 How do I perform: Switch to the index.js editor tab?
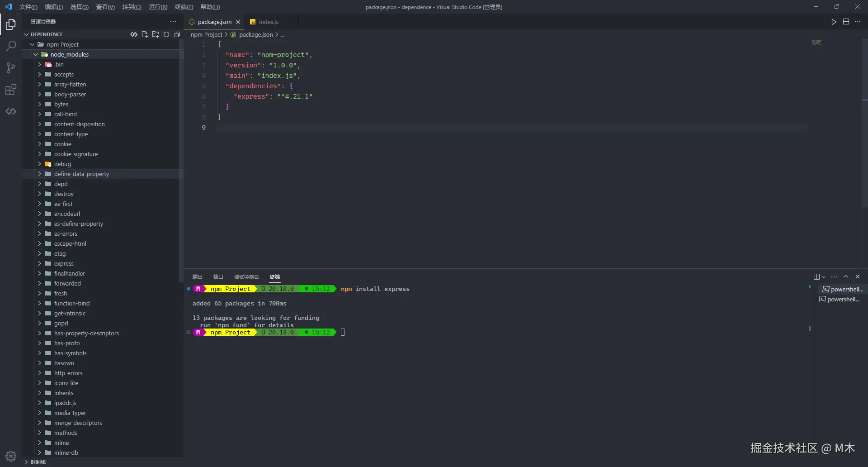269,22
